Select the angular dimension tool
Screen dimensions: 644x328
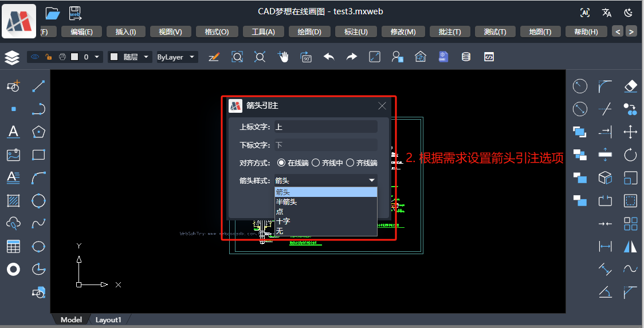pos(605,293)
